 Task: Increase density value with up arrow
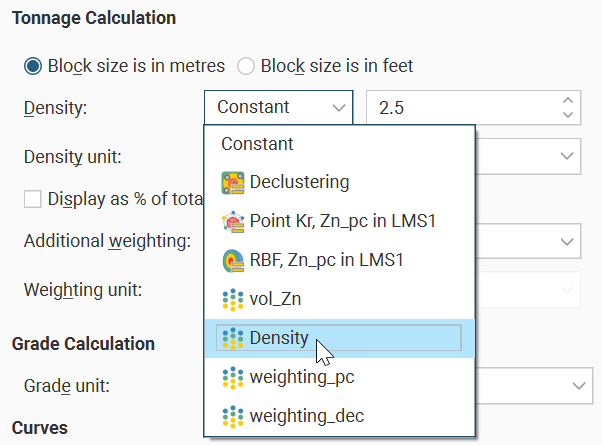coord(568,100)
